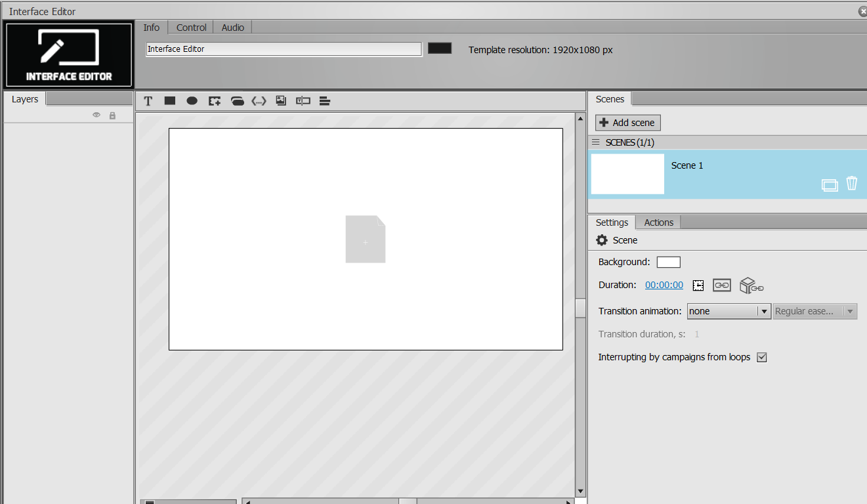The width and height of the screenshot is (867, 504).
Task: Open the align layers tool
Action: 324,101
